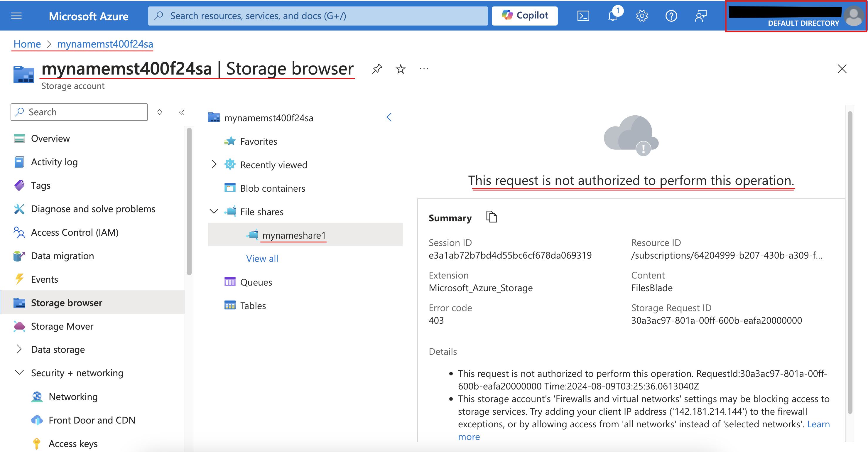
Task: Click the Access keys key icon
Action: pos(37,443)
